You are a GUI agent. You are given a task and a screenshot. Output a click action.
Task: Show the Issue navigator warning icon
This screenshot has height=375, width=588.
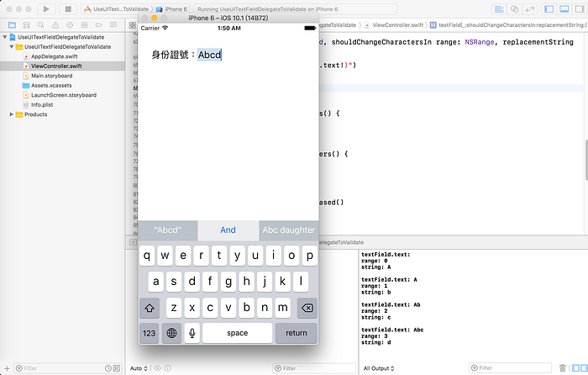point(55,25)
